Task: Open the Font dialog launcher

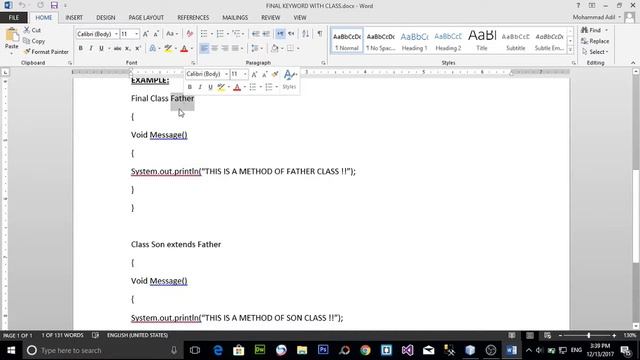Action: click(x=193, y=63)
